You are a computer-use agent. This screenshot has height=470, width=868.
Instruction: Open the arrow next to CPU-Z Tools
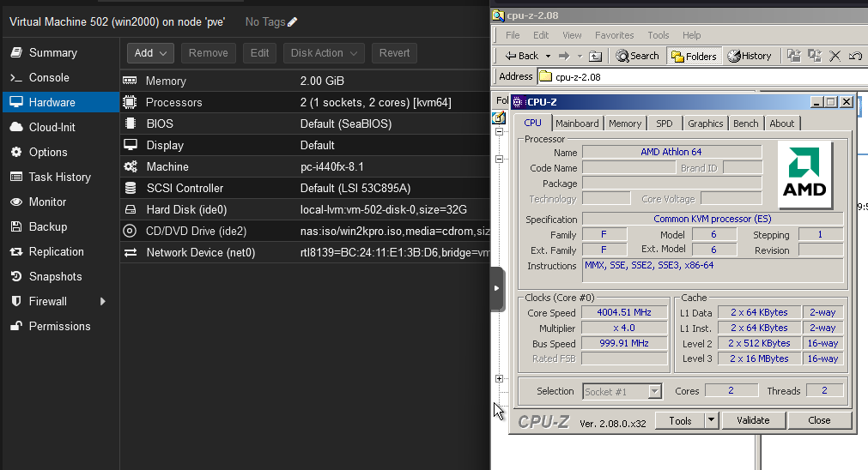pyautogui.click(x=711, y=420)
